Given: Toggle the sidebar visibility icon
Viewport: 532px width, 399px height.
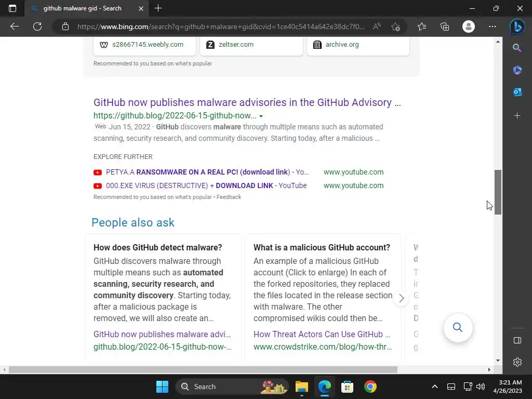Looking at the screenshot, I should (517, 340).
